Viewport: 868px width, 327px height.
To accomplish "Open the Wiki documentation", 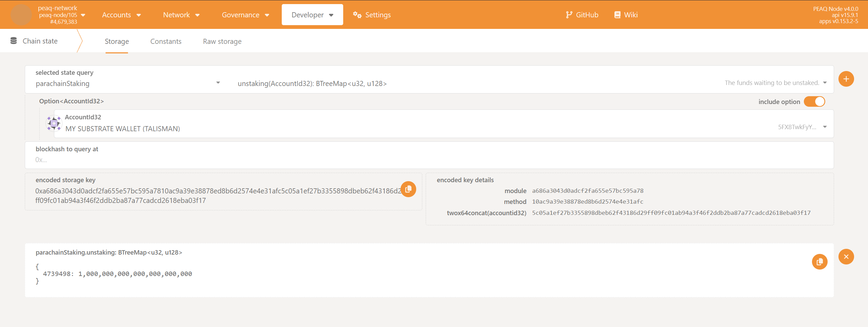I will 626,15.
